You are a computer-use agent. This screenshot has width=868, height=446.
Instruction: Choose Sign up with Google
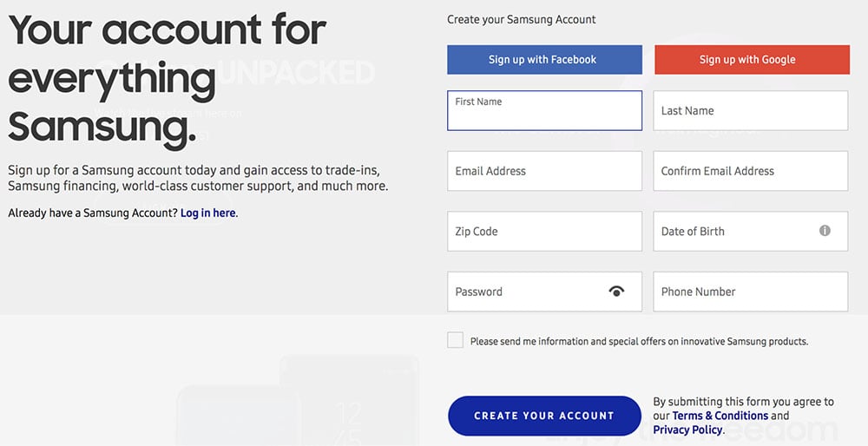pos(752,60)
